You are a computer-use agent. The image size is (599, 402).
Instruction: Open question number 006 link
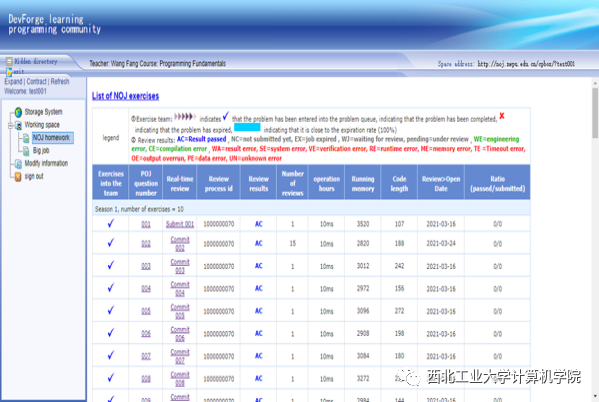point(146,334)
